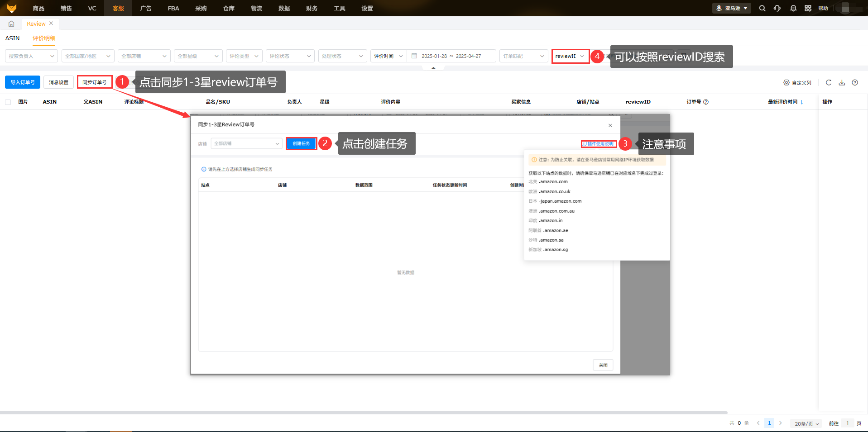Click the date range field 2025-01-28 ~ 2025-04-27
The height and width of the screenshot is (432, 868).
pyautogui.click(x=451, y=56)
